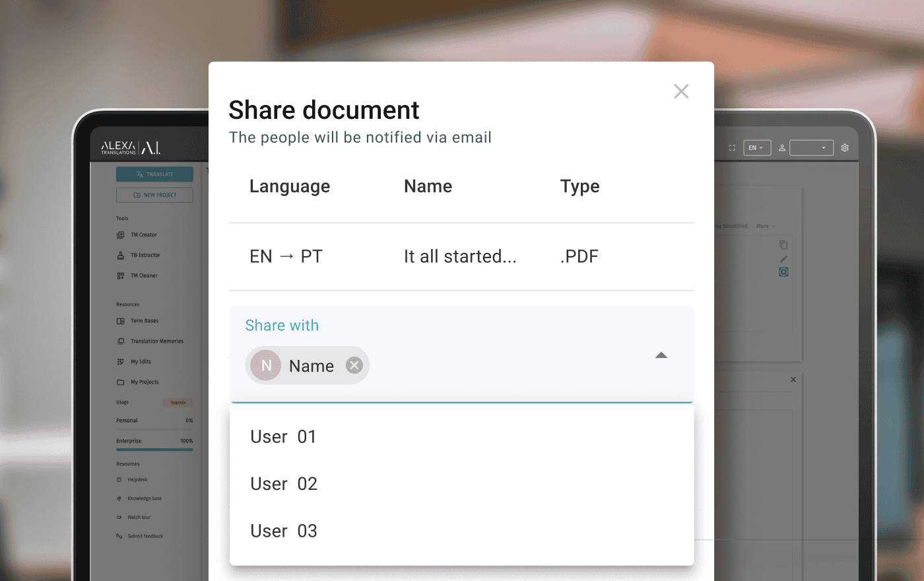
Task: Click the Enterprise usage progress bar
Action: (x=154, y=450)
